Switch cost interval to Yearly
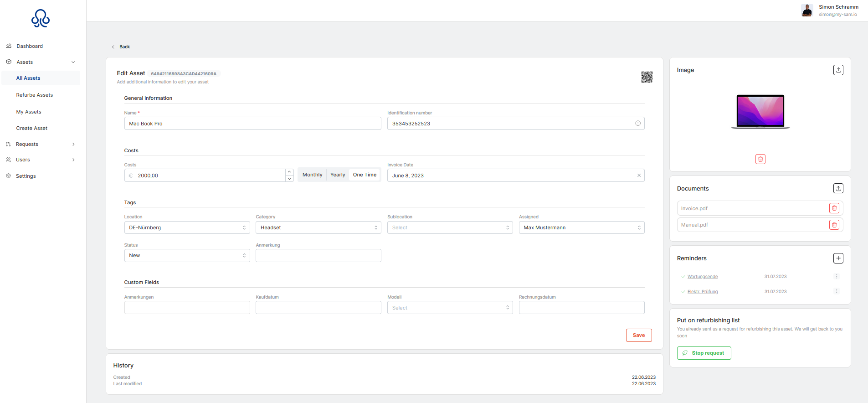The image size is (868, 403). [x=338, y=175]
